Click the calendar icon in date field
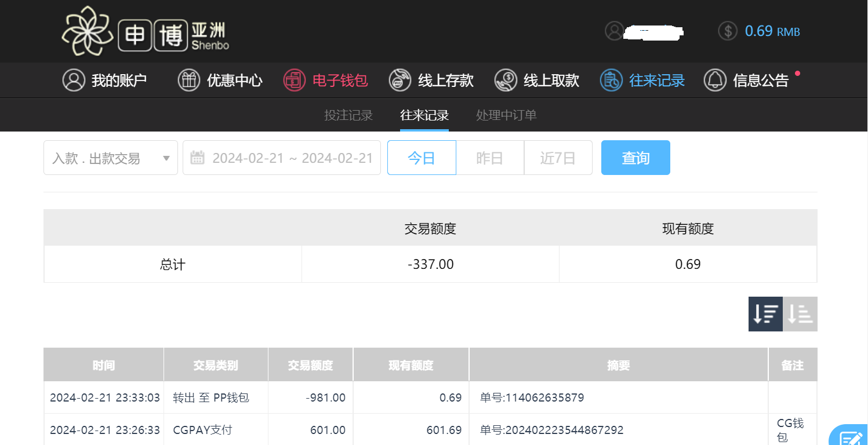Image resolution: width=868 pixels, height=445 pixels. (x=198, y=158)
